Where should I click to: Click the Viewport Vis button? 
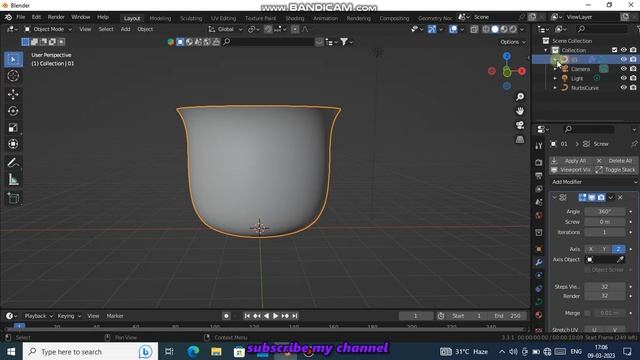[571, 170]
